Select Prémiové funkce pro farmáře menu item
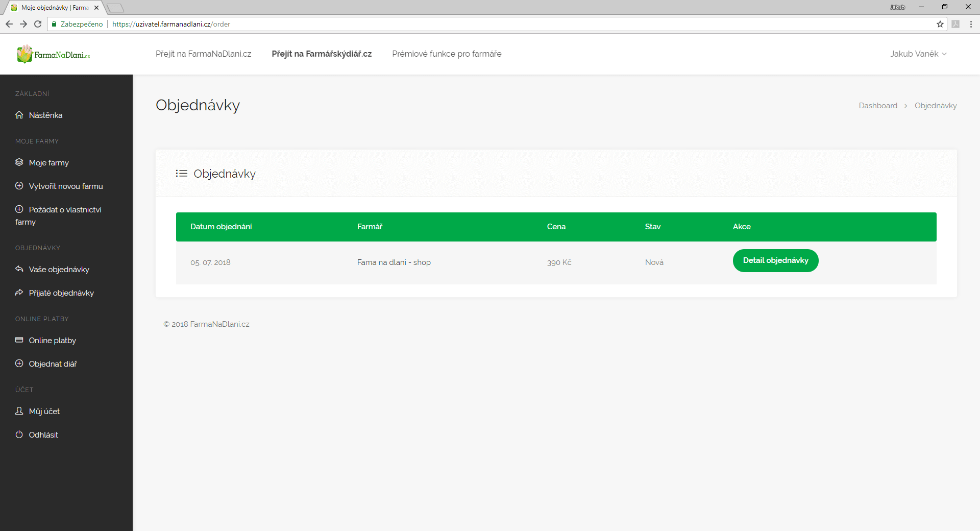The image size is (980, 531). tap(447, 54)
